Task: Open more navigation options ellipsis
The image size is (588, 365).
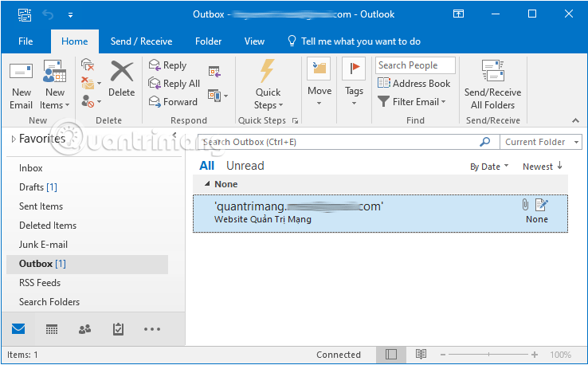Action: tap(152, 329)
